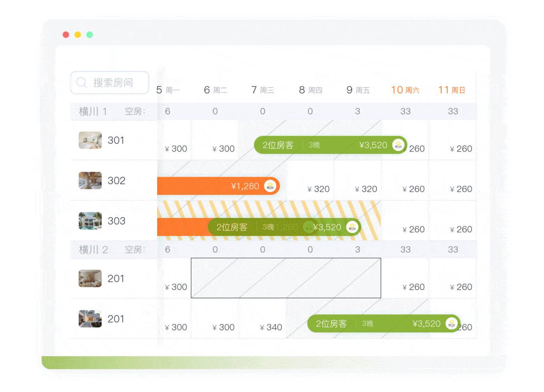Click the 空房 label in 横川 2 row
544x392 pixels.
click(135, 250)
